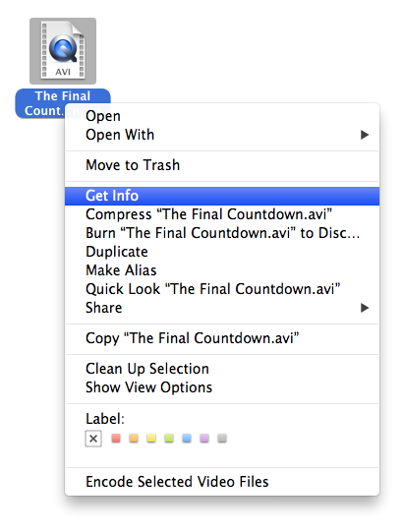Apply the gray label color

point(222,439)
